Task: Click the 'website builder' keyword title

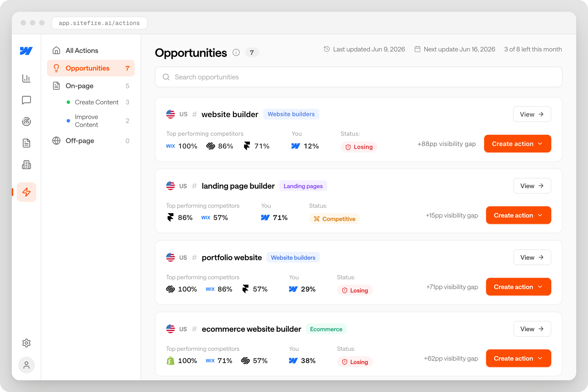Action: 230,114
